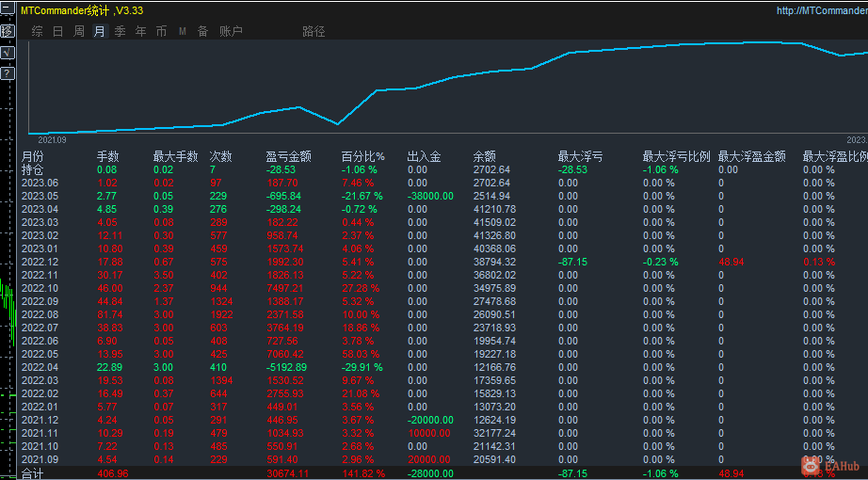The image size is (868, 480).
Task: Click the 手数 column header
Action: coord(108,156)
